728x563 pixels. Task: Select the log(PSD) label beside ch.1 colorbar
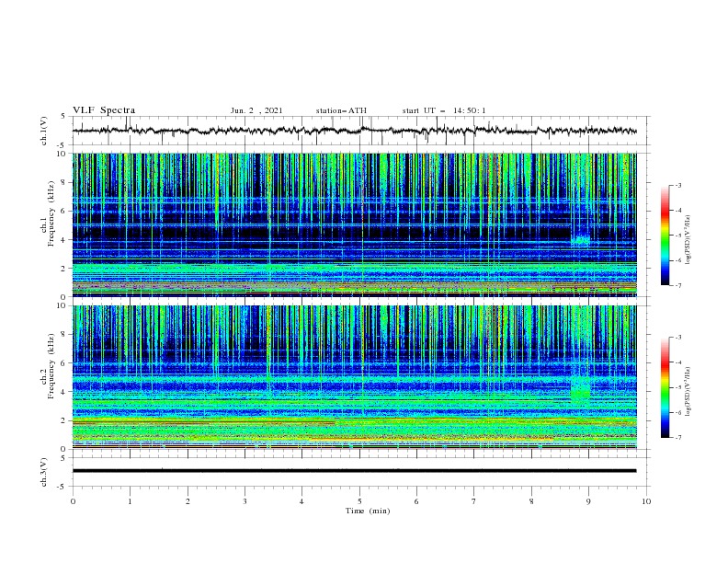(688, 240)
